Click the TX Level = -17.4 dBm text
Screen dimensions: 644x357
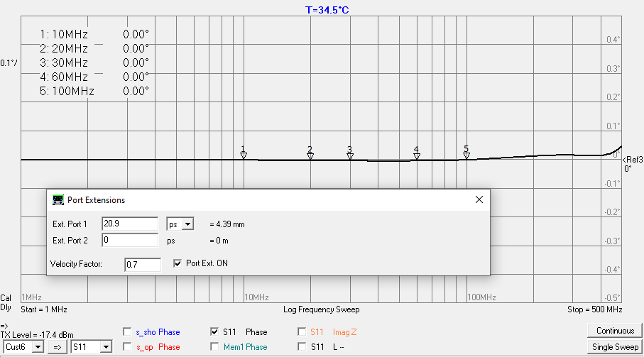37,335
